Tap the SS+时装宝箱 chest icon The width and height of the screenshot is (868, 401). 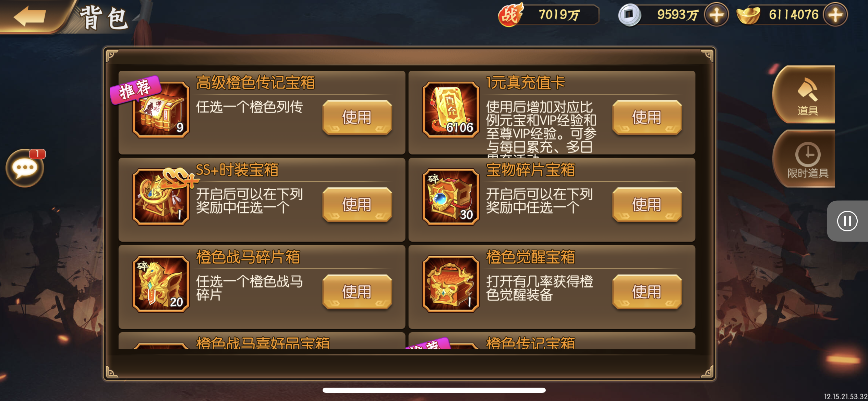tap(161, 197)
